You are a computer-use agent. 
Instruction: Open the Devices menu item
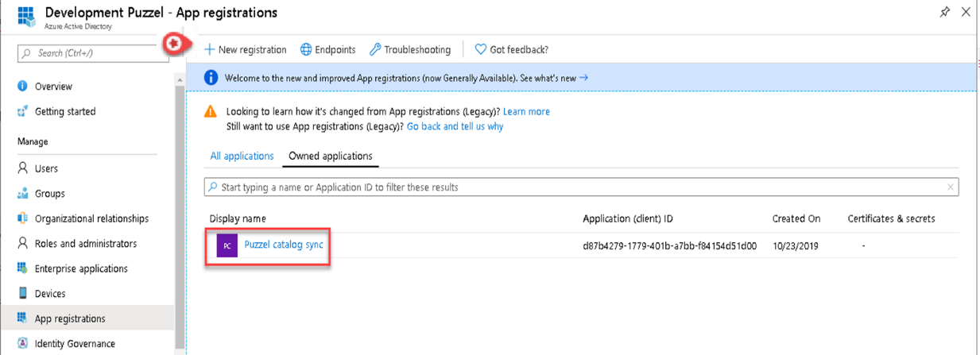pyautogui.click(x=50, y=294)
